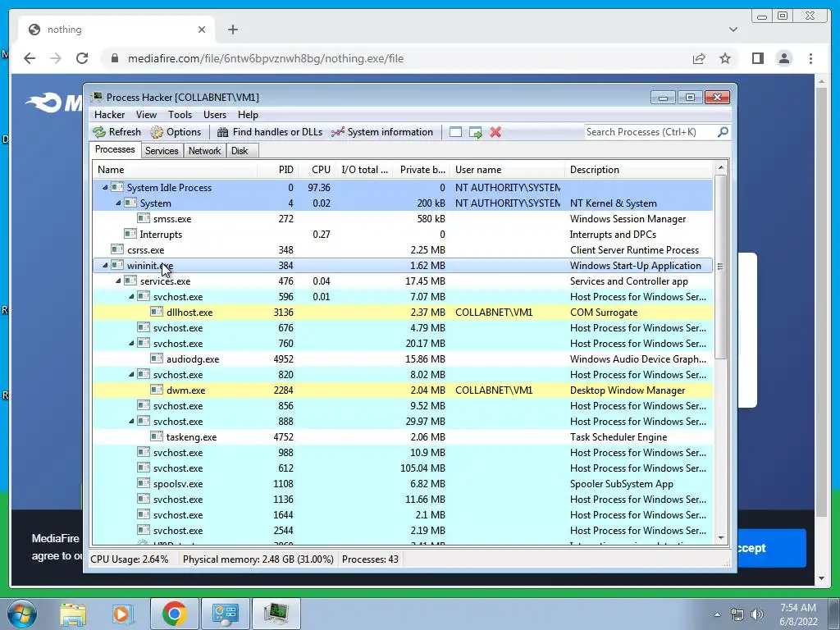
Task: Open Windows Explorer from the taskbar
Action: point(73,614)
